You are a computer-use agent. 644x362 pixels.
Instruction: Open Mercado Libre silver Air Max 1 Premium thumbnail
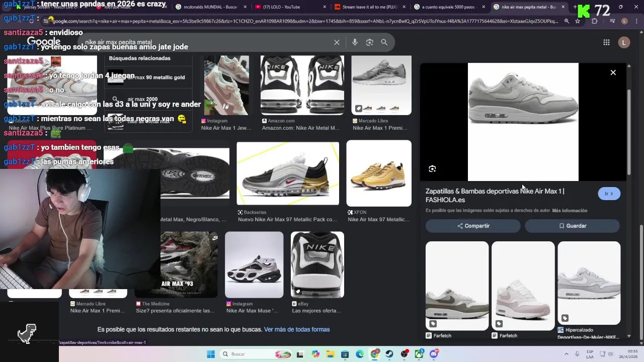(x=381, y=85)
